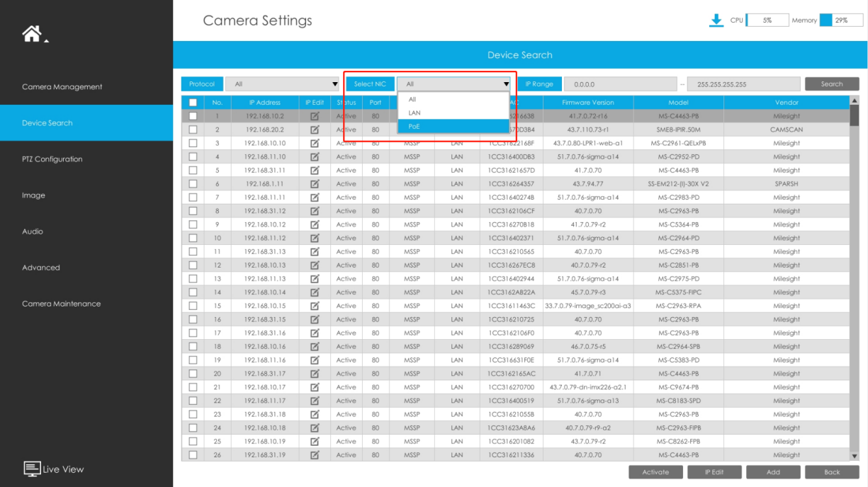Choose LAN from the NIC options
The width and height of the screenshot is (868, 487).
pyautogui.click(x=453, y=113)
